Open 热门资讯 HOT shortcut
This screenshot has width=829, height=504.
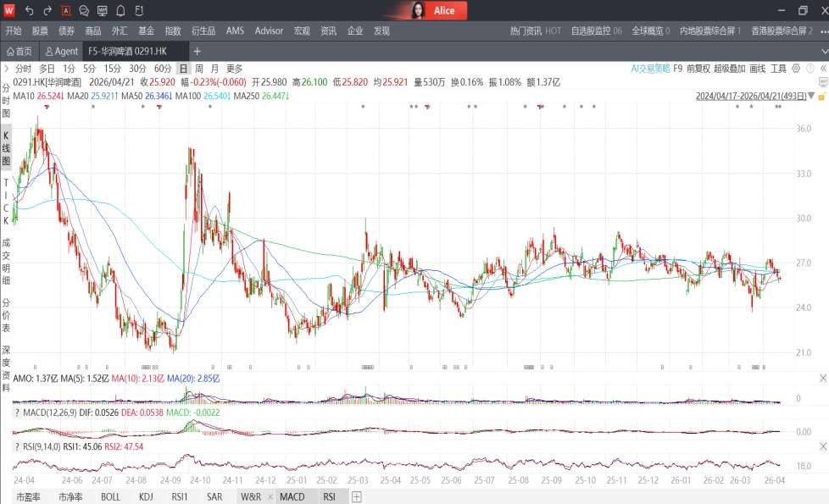coord(535,31)
